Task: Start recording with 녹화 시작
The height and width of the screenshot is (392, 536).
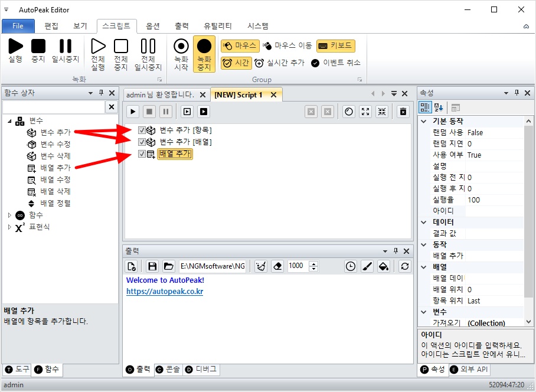Action: pos(181,54)
